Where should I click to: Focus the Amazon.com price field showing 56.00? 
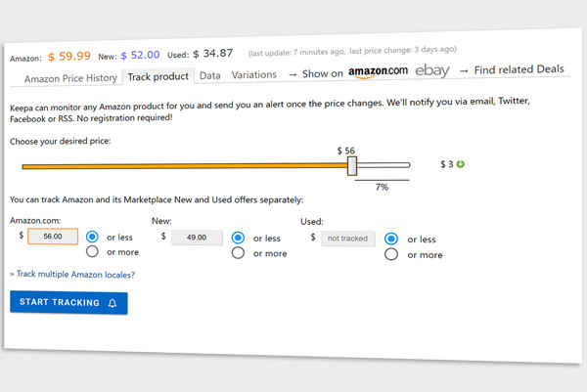[53, 237]
